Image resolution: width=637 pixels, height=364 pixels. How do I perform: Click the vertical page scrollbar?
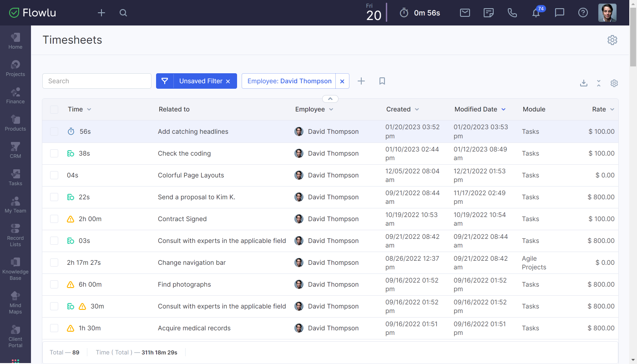point(633,36)
